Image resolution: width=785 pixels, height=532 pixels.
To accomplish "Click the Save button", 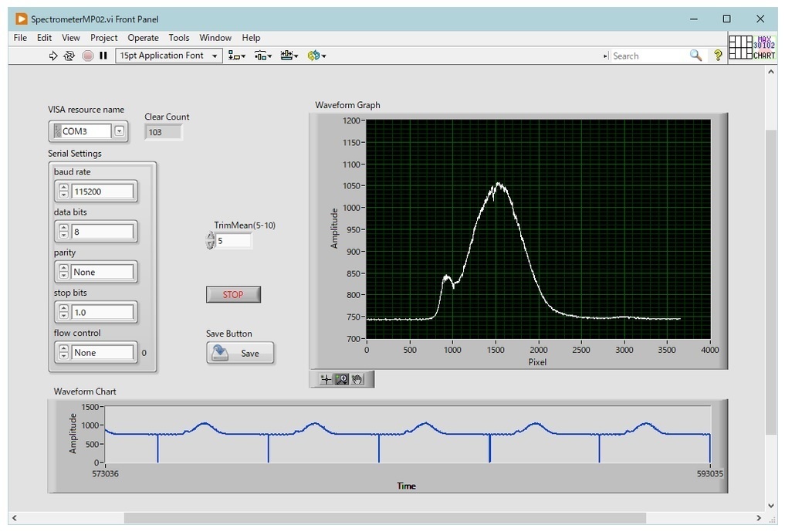I will pos(240,353).
